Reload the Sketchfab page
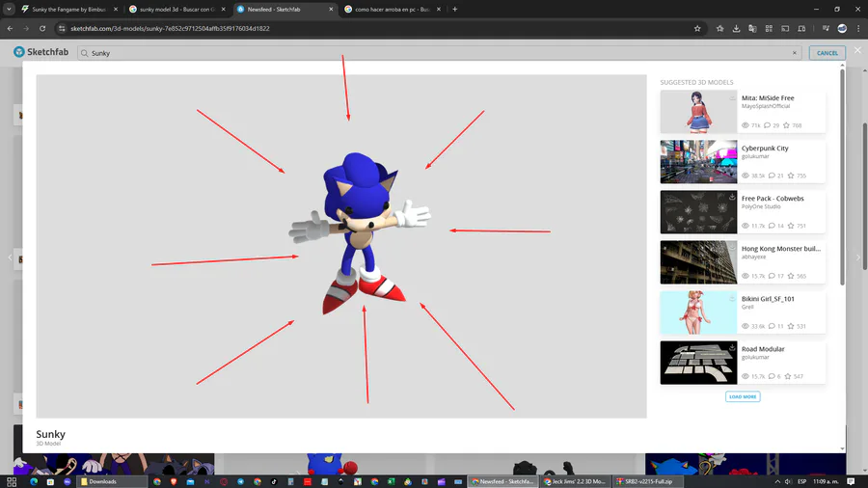 [x=42, y=28]
